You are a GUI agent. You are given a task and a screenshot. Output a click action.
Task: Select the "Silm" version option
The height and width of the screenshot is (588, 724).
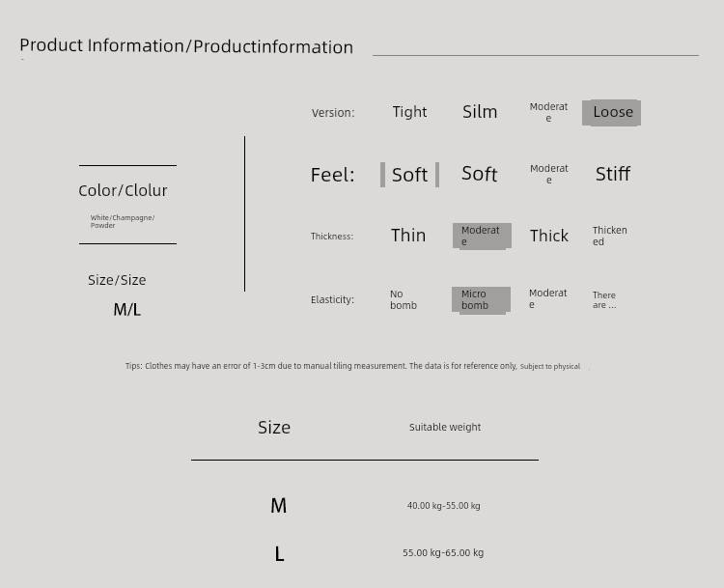point(480,112)
